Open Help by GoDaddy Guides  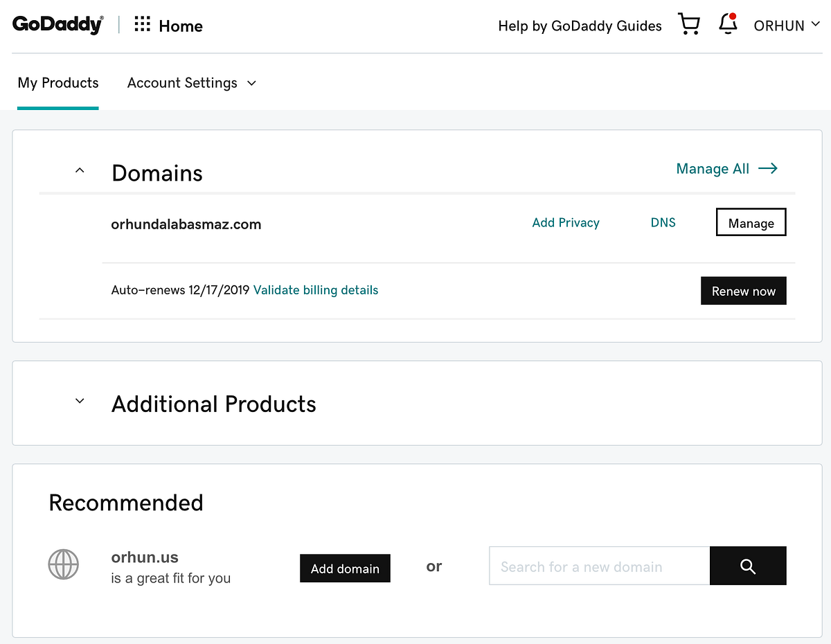[580, 26]
